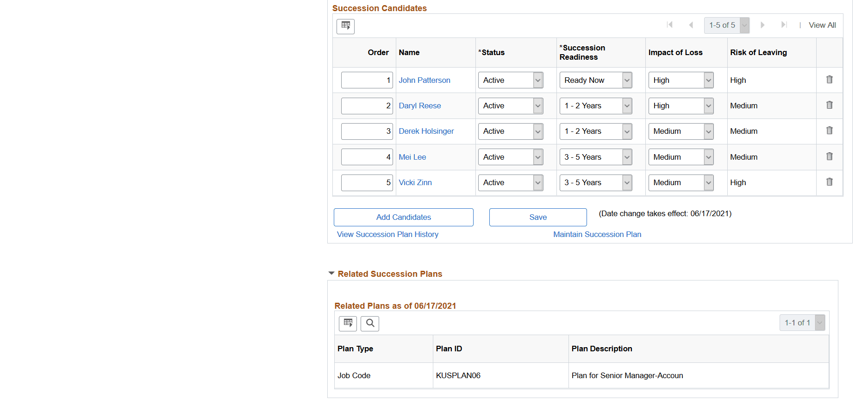This screenshot has height=405, width=868.
Task: Open Vicki Zinn's profile link
Action: click(x=415, y=182)
